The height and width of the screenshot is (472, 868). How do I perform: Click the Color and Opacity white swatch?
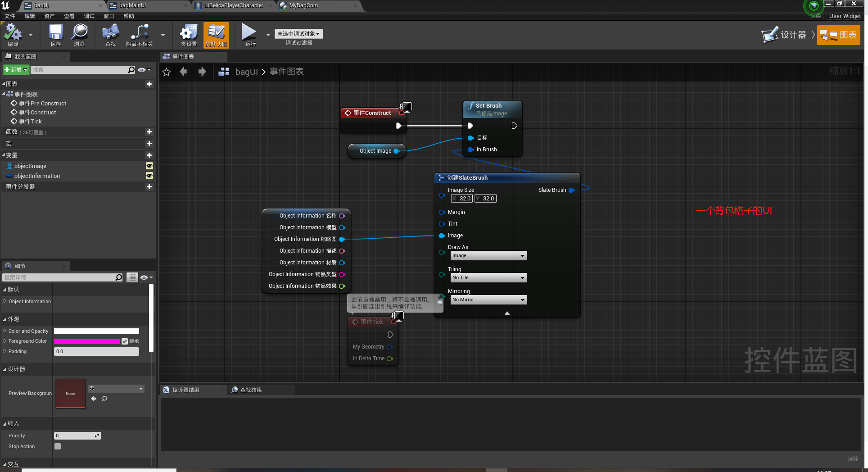96,331
